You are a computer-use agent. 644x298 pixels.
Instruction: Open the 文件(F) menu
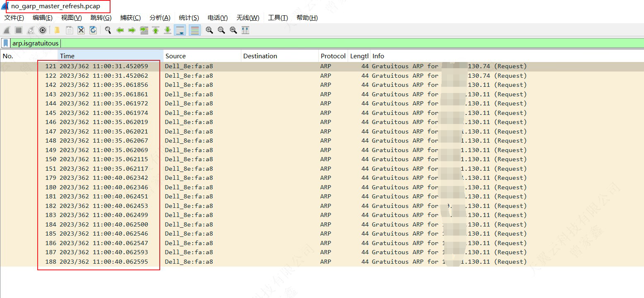(14, 18)
